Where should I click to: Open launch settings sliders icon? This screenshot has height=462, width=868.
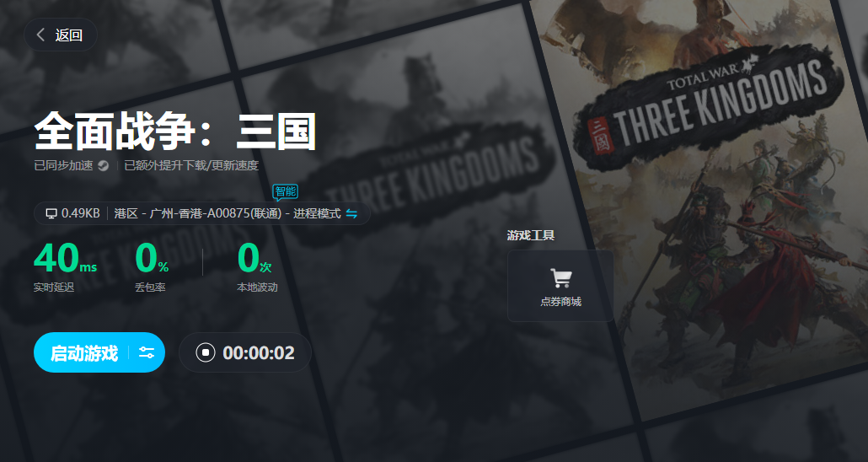pyautogui.click(x=147, y=352)
